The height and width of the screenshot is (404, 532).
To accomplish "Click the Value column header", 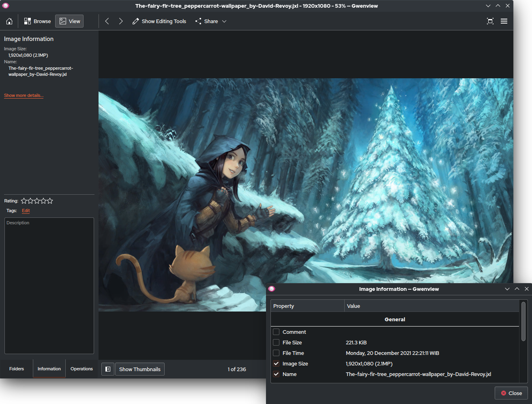I will click(x=432, y=306).
